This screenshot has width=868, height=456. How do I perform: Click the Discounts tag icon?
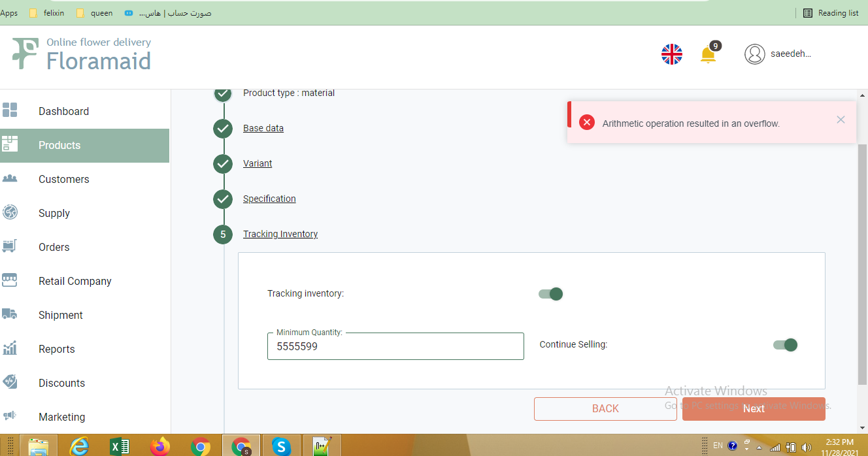tap(10, 382)
